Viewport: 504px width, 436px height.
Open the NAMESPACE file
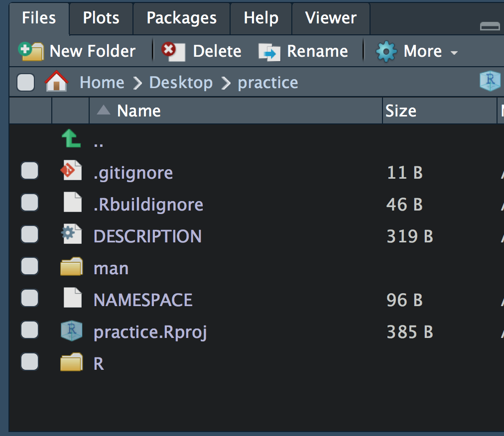pyautogui.click(x=143, y=300)
